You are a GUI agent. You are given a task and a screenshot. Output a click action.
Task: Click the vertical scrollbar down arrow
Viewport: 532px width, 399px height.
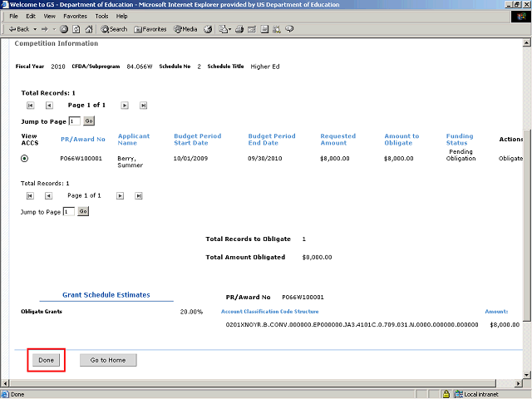click(x=526, y=375)
